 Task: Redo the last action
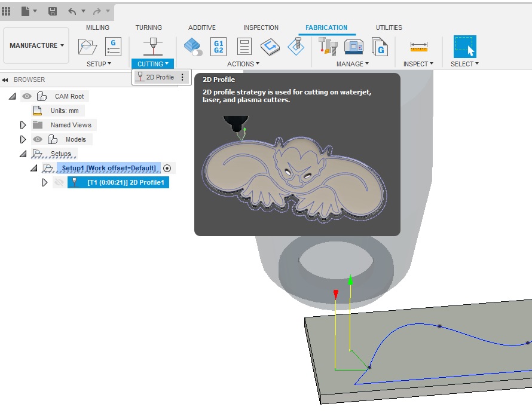tap(97, 11)
